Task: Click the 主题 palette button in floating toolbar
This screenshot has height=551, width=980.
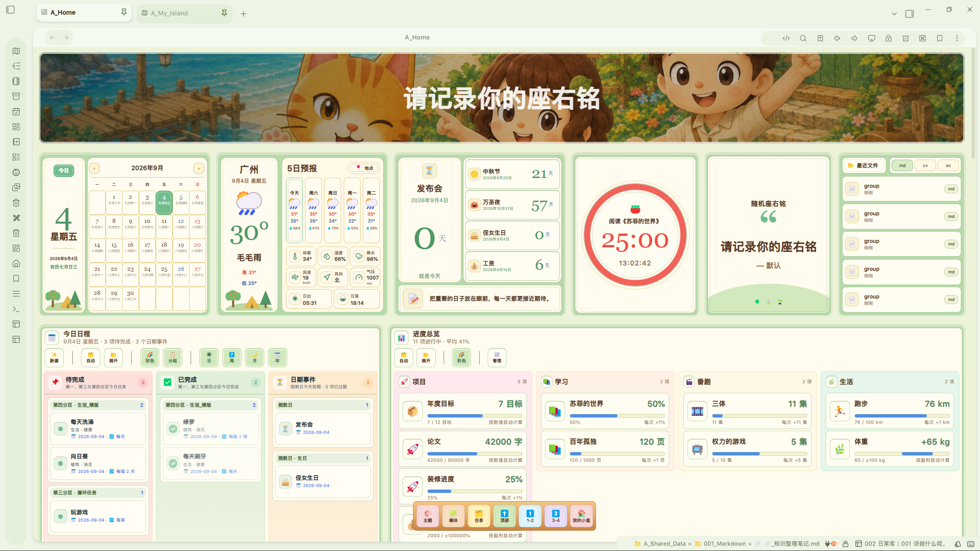Action: 428,516
